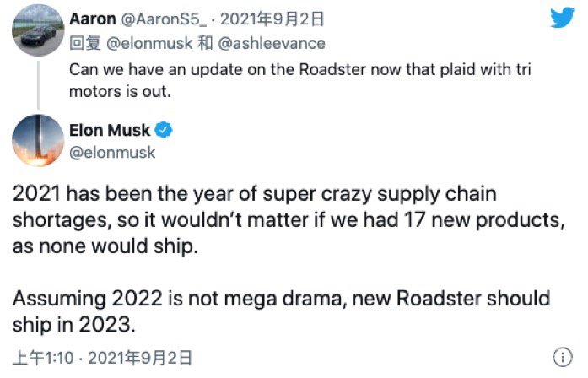Open Aaron's car profile picture
588x378 pixels.
click(x=38, y=30)
